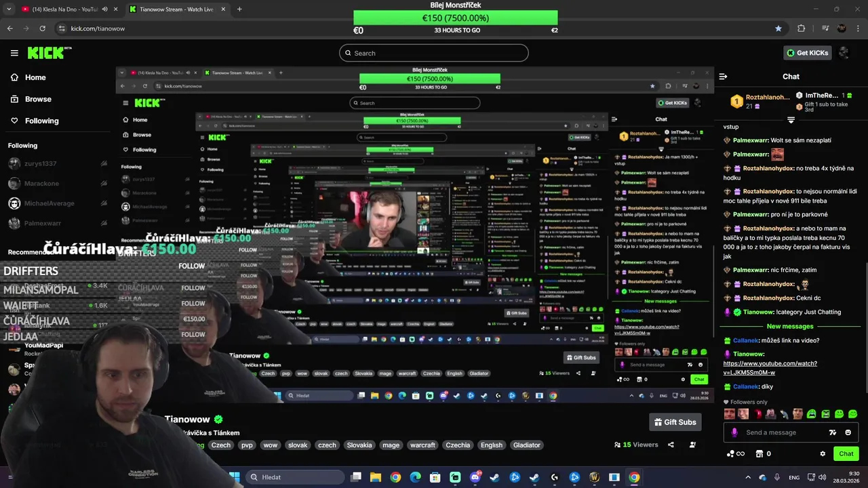Click the channel points bubbles icon
Image resolution: width=868 pixels, height=488 pixels.
click(730, 454)
